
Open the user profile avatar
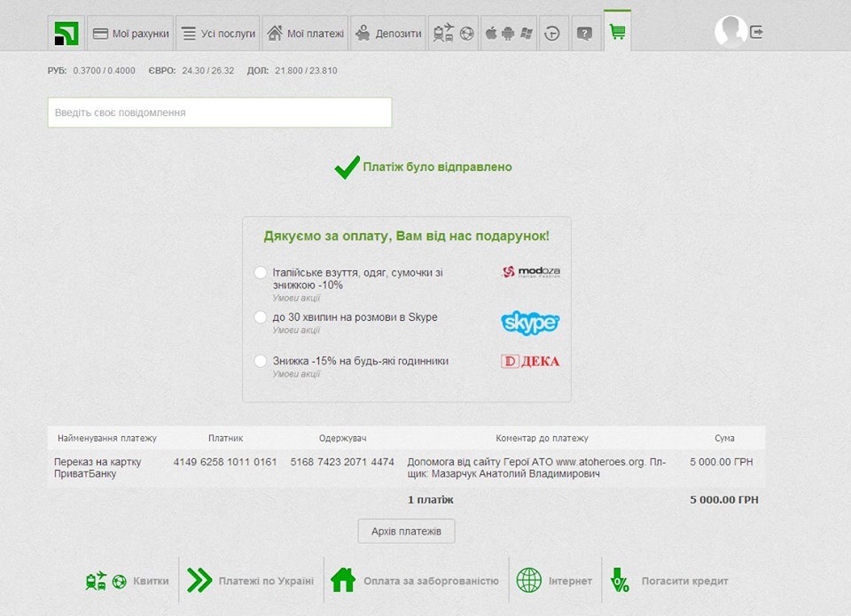[x=730, y=32]
